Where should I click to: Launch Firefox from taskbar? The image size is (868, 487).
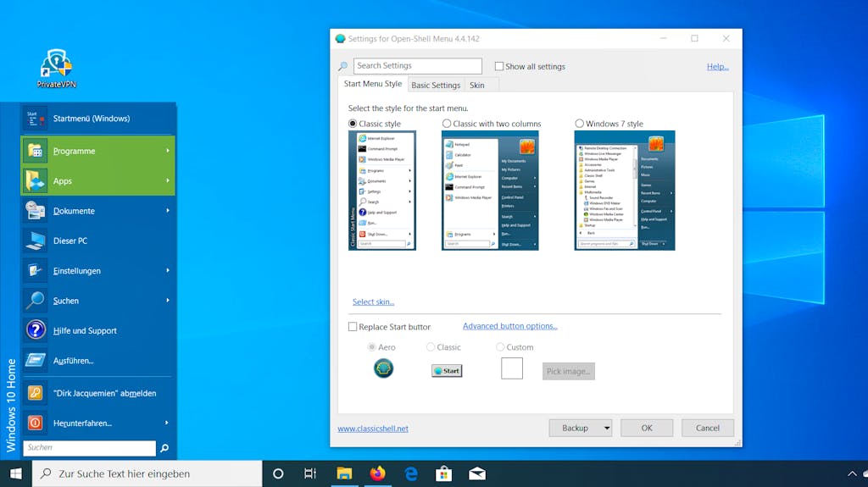coord(377,473)
